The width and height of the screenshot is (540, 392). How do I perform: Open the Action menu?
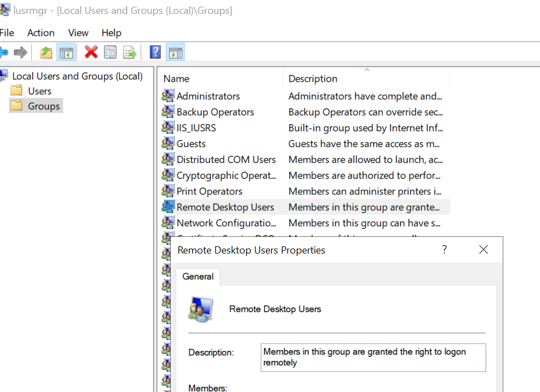click(x=41, y=33)
